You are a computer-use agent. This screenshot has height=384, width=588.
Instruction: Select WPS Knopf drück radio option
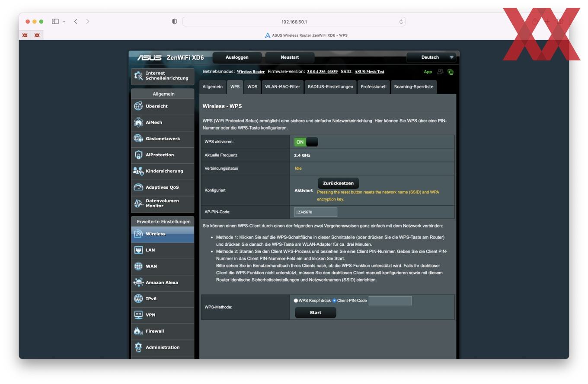coord(296,301)
